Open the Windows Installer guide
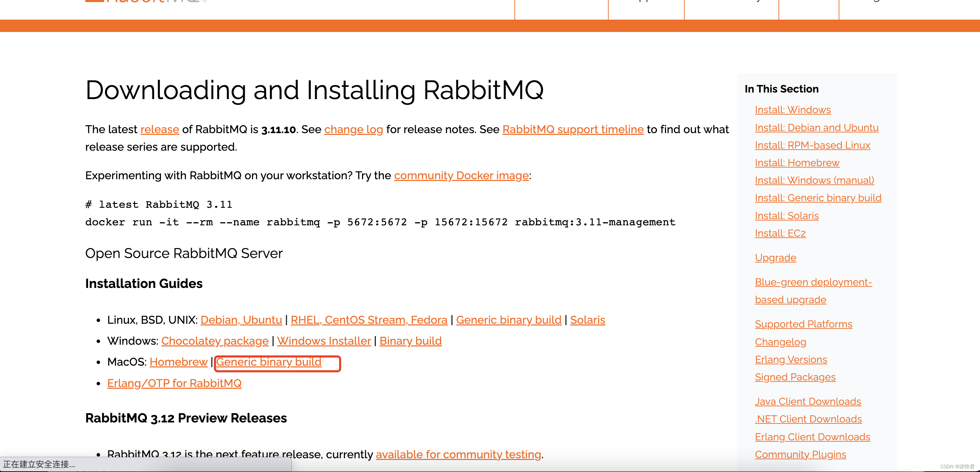 click(x=324, y=341)
